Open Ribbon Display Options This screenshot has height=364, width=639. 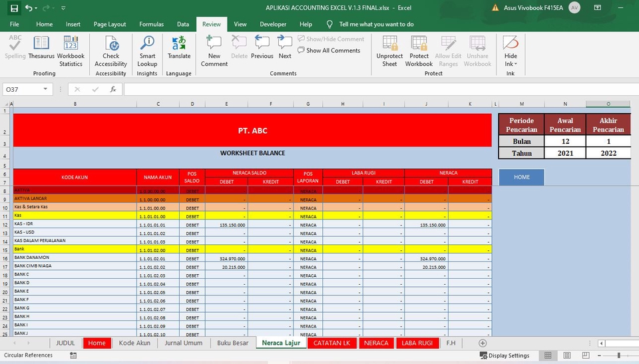pos(598,8)
